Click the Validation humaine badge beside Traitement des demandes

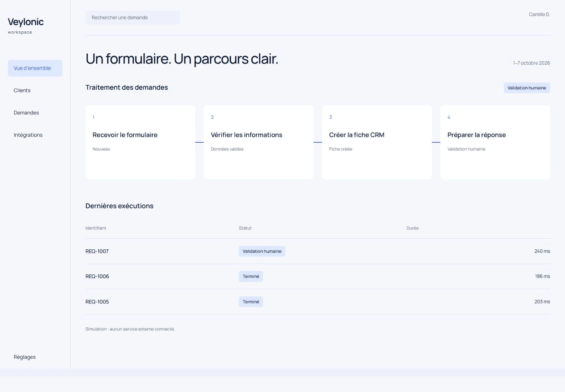(527, 88)
